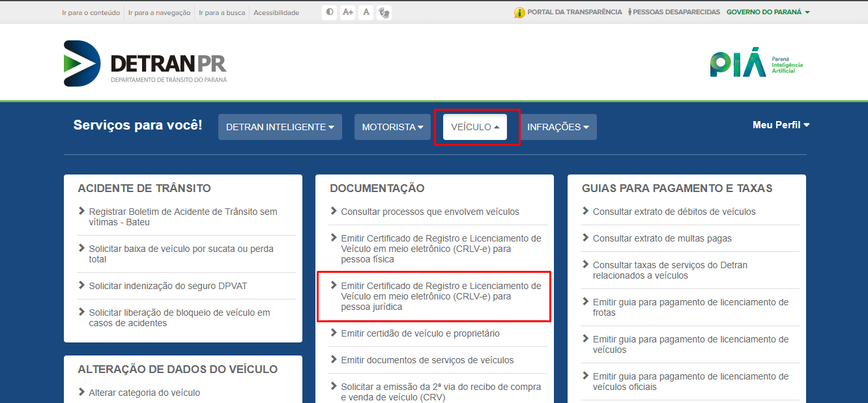
Task: Open Acessibilidade link
Action: (276, 12)
